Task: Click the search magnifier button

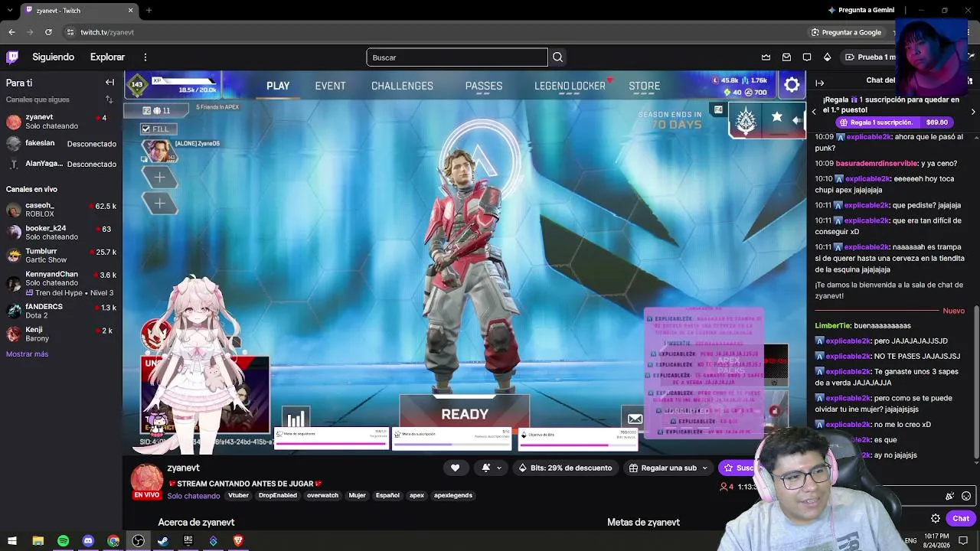Action: (557, 57)
